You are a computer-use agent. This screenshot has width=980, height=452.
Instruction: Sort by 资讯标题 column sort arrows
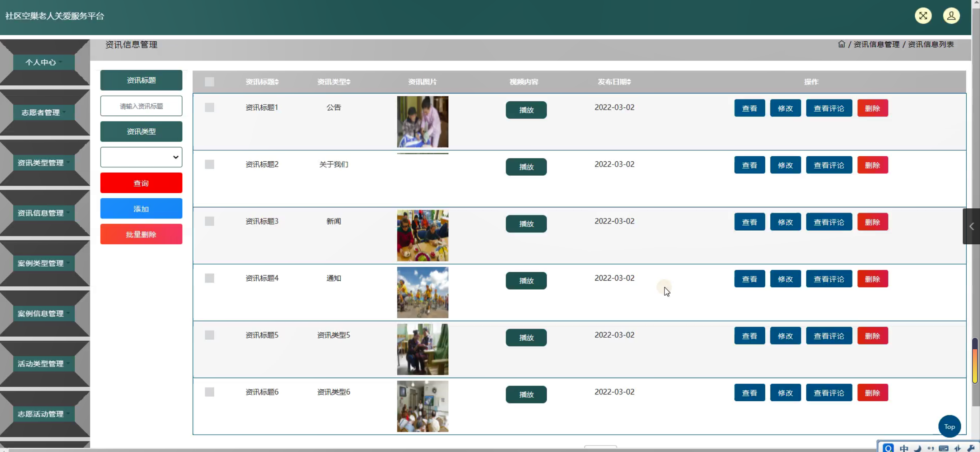[x=277, y=82]
